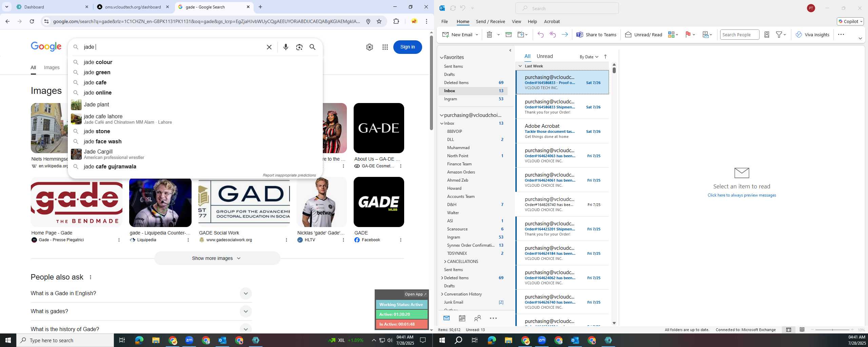Collapse the Outlook folder pane

click(x=510, y=50)
